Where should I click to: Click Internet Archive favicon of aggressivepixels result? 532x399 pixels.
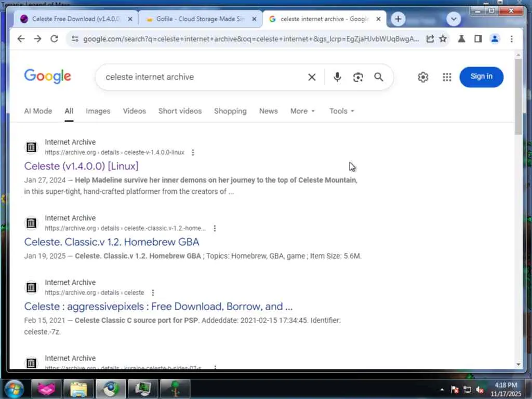[x=31, y=287]
